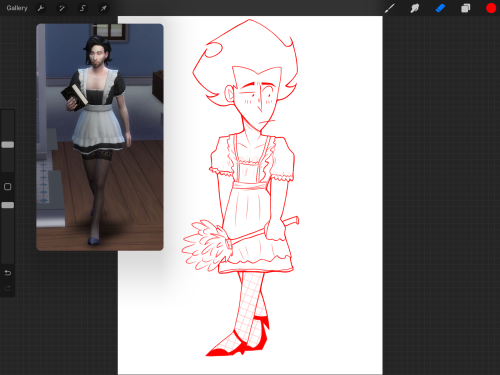Image resolution: width=500 pixels, height=375 pixels.
Task: Open the Layers panel
Action: pyautogui.click(x=466, y=8)
